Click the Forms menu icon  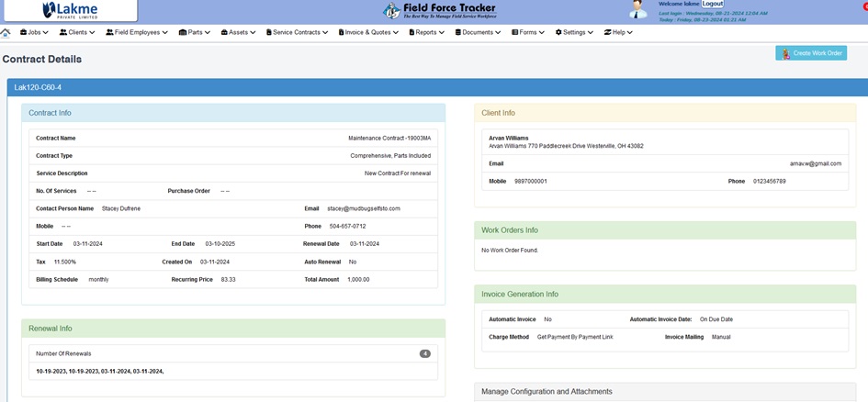[x=514, y=33]
